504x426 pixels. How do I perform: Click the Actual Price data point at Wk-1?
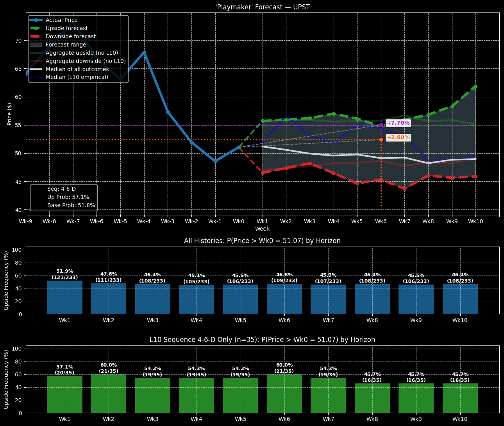(215, 161)
